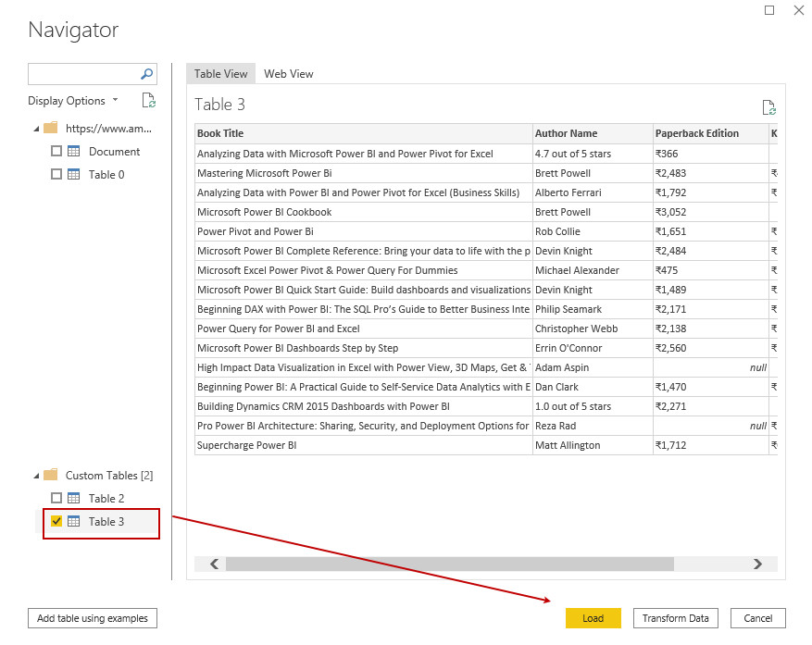Image resolution: width=812 pixels, height=645 pixels.
Task: Open the Display Options dropdown
Action: pyautogui.click(x=115, y=100)
